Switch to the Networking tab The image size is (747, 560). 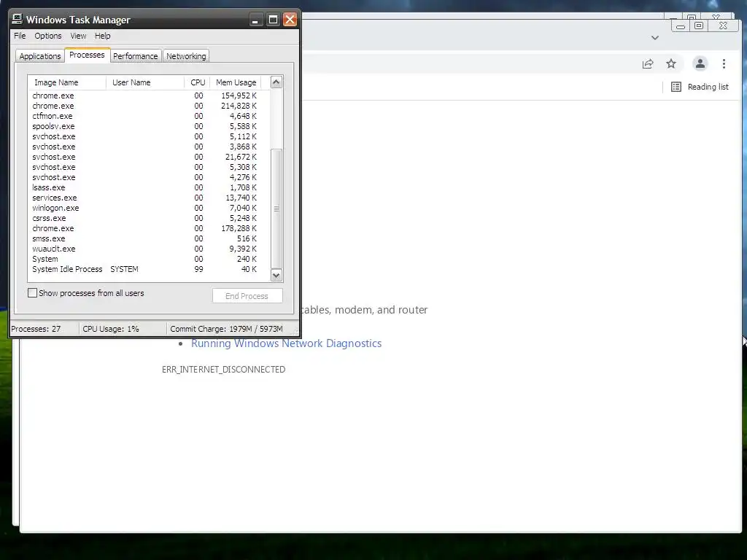186,56
